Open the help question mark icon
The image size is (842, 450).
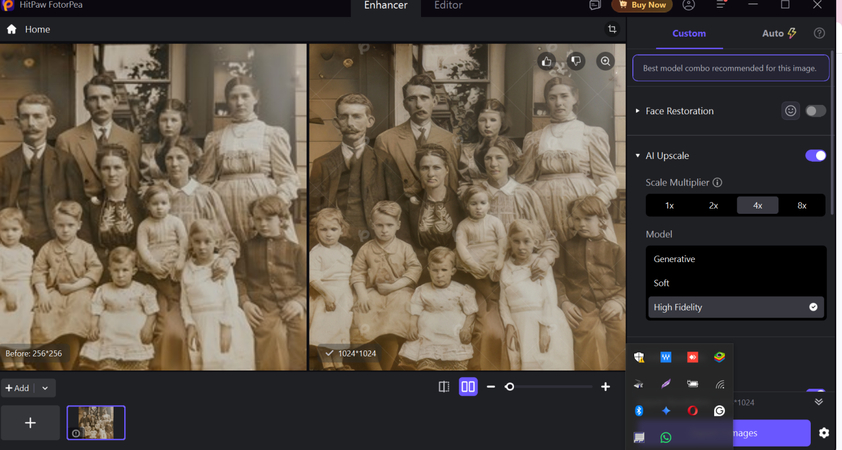tap(819, 33)
